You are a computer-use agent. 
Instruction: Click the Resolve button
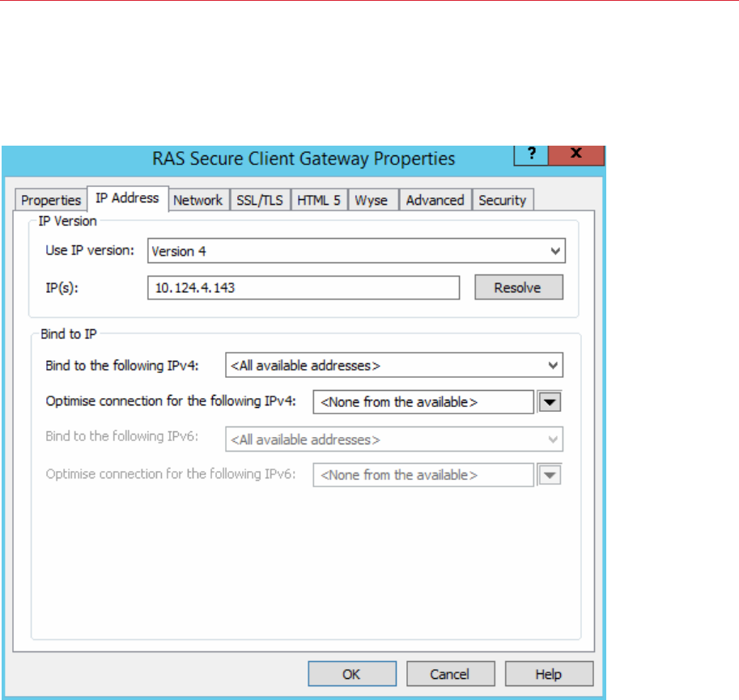[x=518, y=287]
